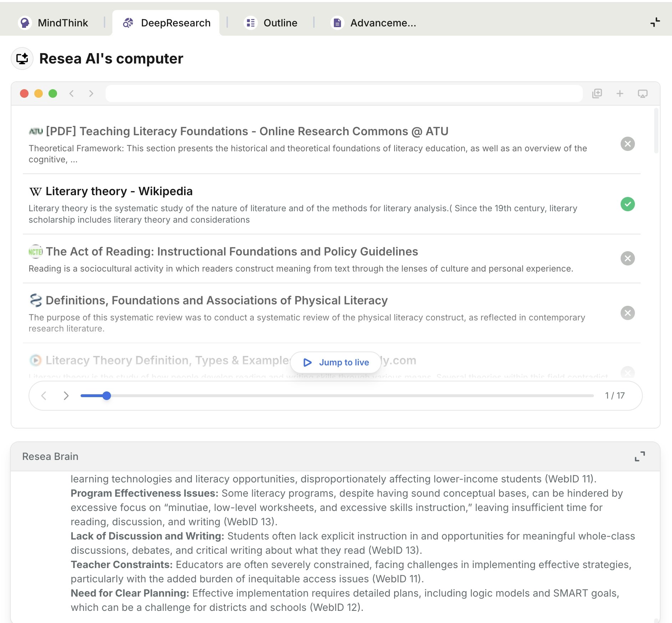Click the favicon beside Literacy Theory Definition

[36, 360]
